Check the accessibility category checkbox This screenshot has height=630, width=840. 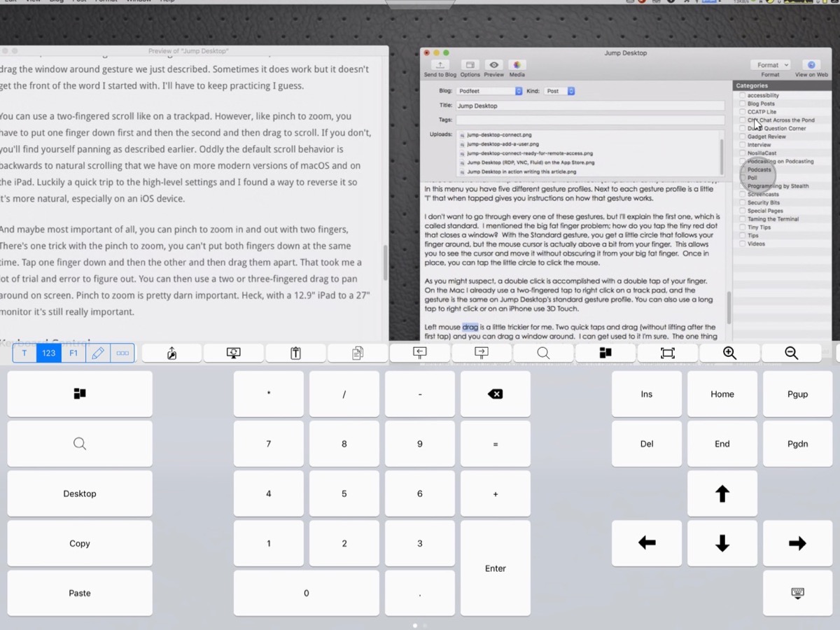742,95
